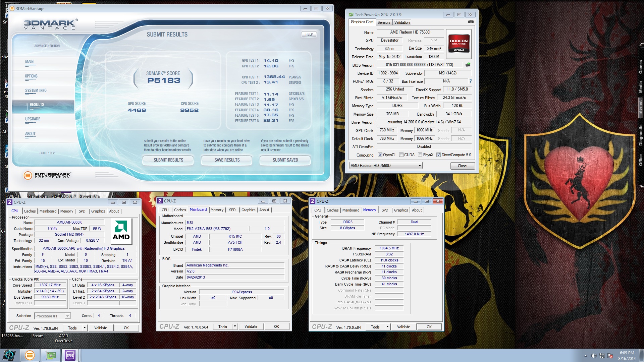644x362 pixels.
Task: Open the Validation tab in GPU-Z
Action: point(402,22)
